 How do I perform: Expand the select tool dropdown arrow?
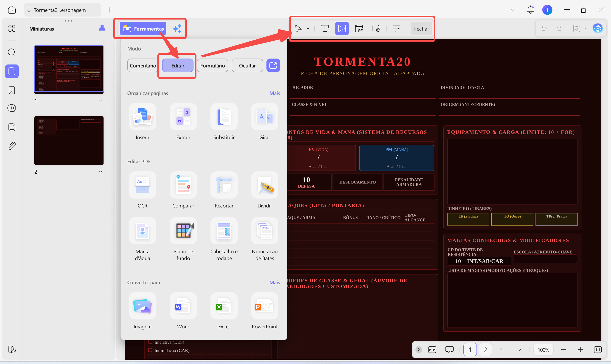coord(308,29)
